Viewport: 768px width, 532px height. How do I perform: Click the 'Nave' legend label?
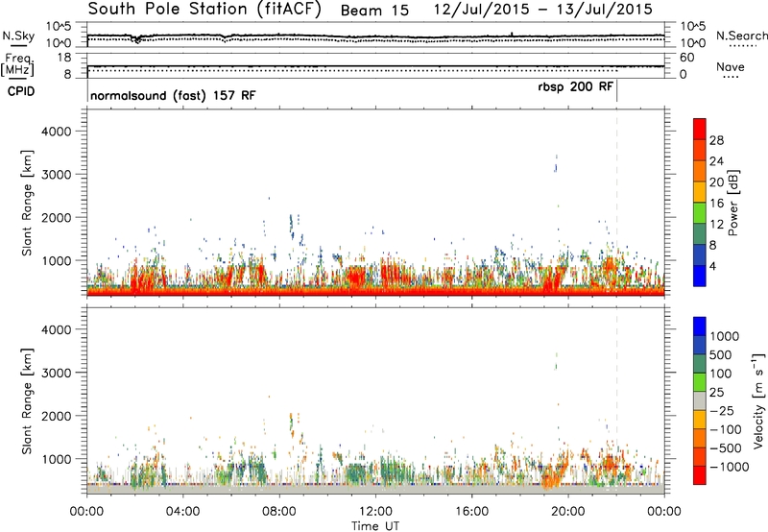pyautogui.click(x=731, y=67)
